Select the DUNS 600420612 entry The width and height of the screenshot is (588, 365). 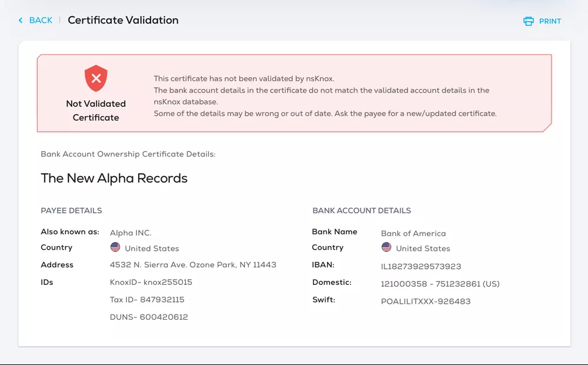point(149,317)
